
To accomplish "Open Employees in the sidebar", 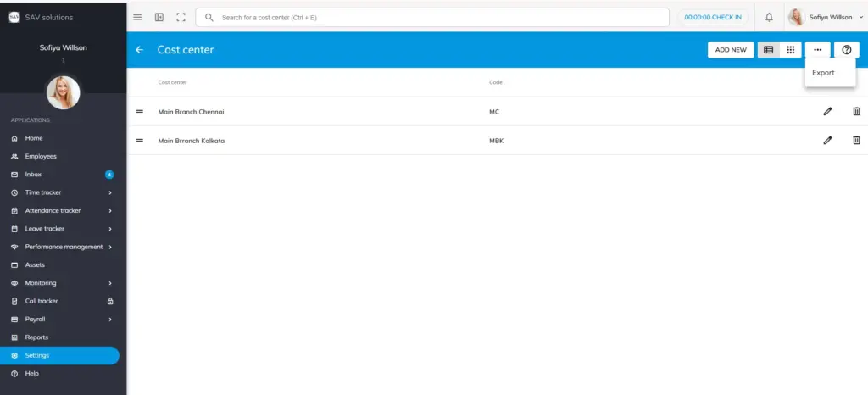I will pyautogui.click(x=41, y=156).
